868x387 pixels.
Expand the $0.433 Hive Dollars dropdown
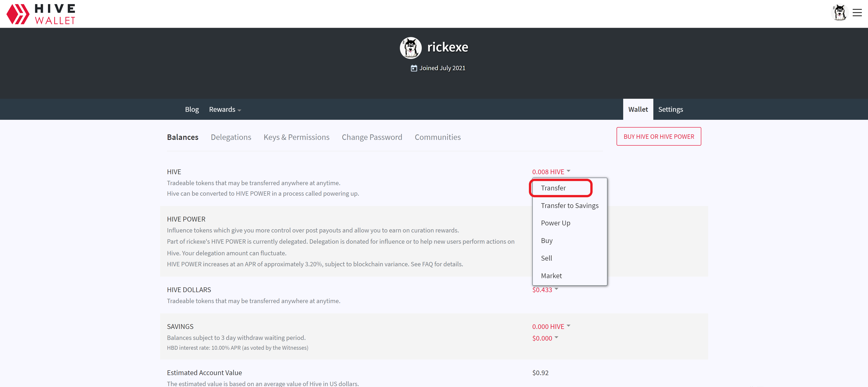tap(545, 290)
